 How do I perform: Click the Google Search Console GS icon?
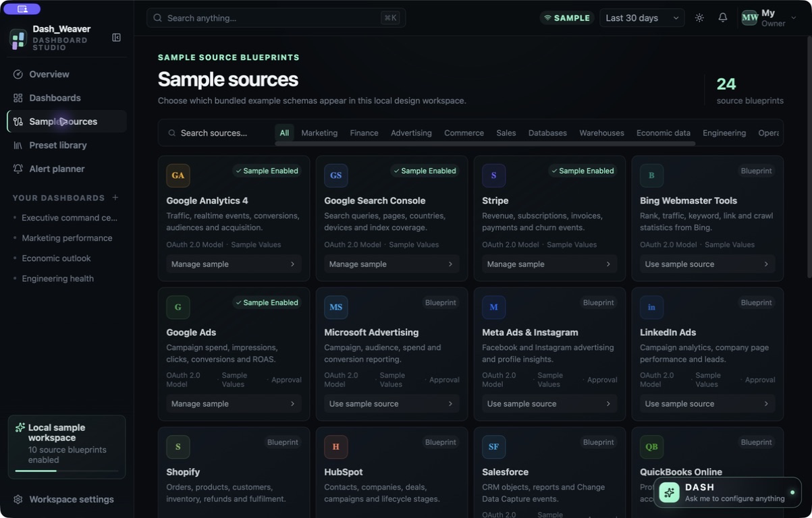tap(336, 175)
